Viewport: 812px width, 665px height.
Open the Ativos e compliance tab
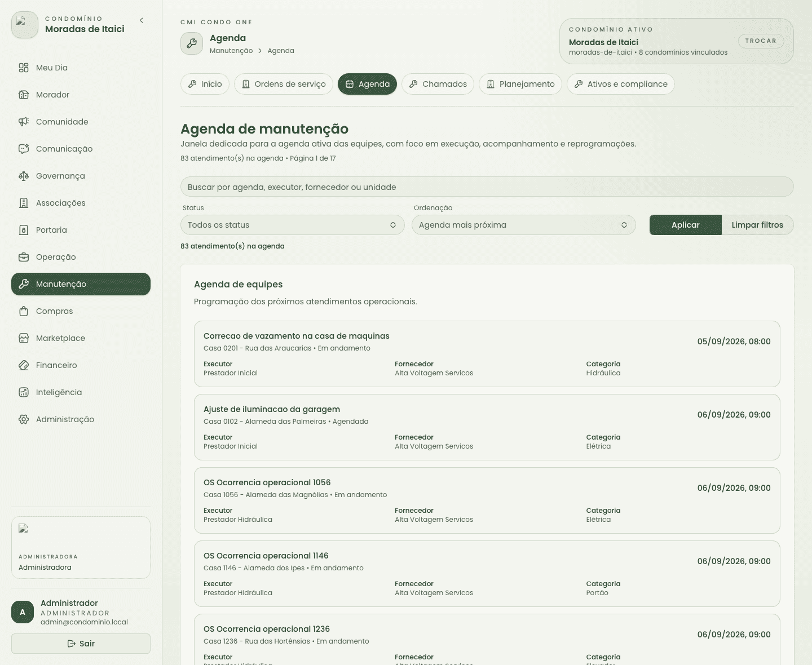(x=621, y=84)
